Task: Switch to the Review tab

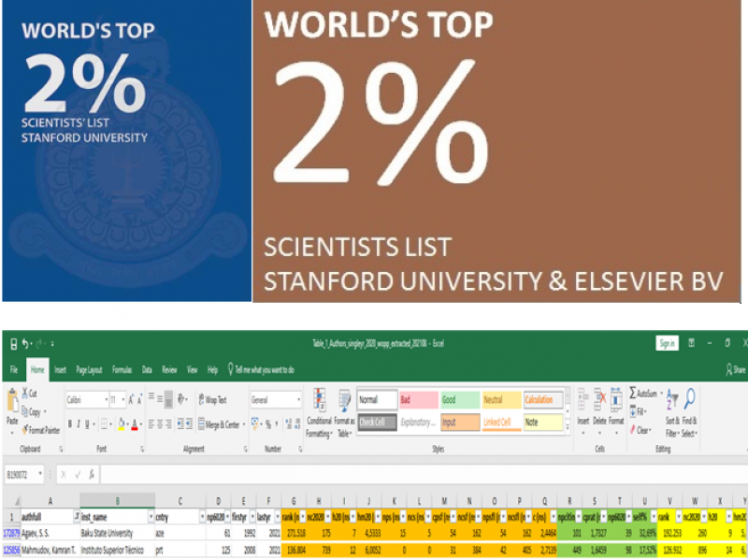Action: tap(169, 369)
